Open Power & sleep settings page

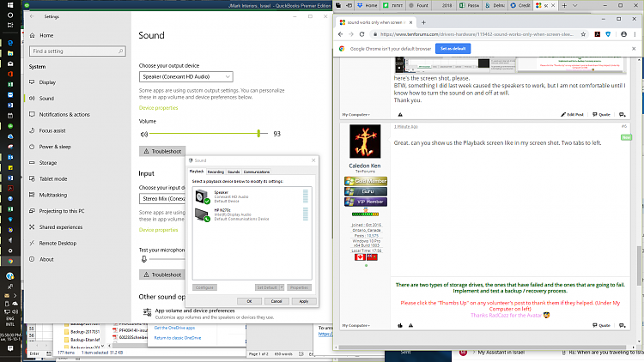30,147
